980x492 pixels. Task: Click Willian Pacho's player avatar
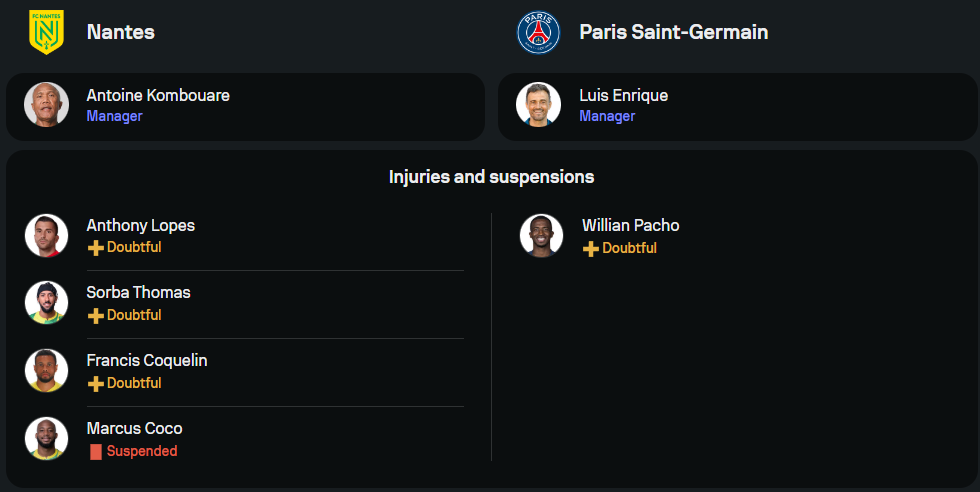click(x=541, y=236)
